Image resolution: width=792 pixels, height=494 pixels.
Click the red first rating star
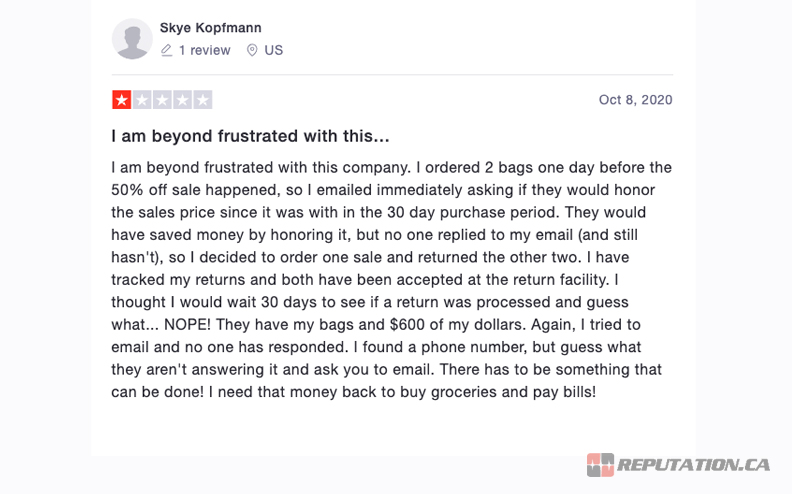(x=121, y=100)
